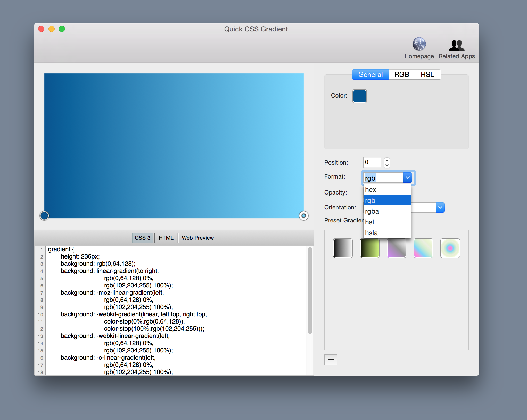Select the dark green preset gradient

pos(369,248)
